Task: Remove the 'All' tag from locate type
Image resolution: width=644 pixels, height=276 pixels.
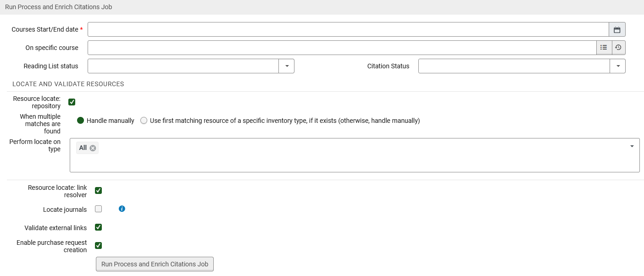Action: (x=93, y=148)
